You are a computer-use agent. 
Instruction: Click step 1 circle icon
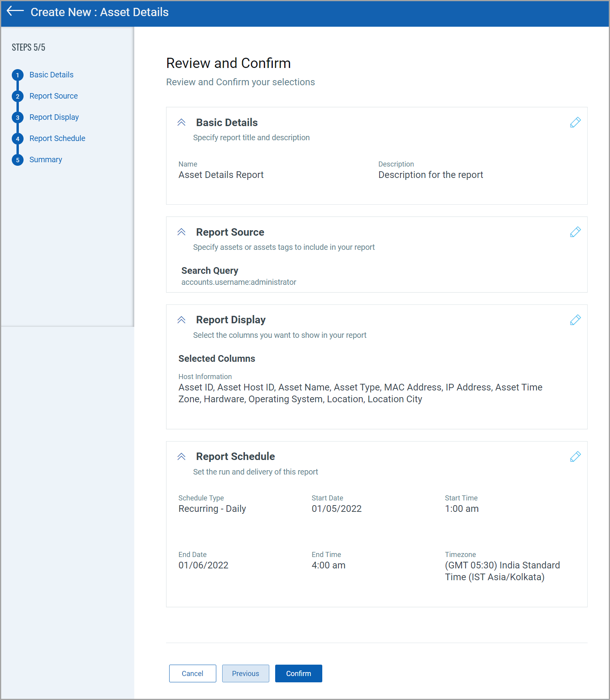click(x=18, y=75)
